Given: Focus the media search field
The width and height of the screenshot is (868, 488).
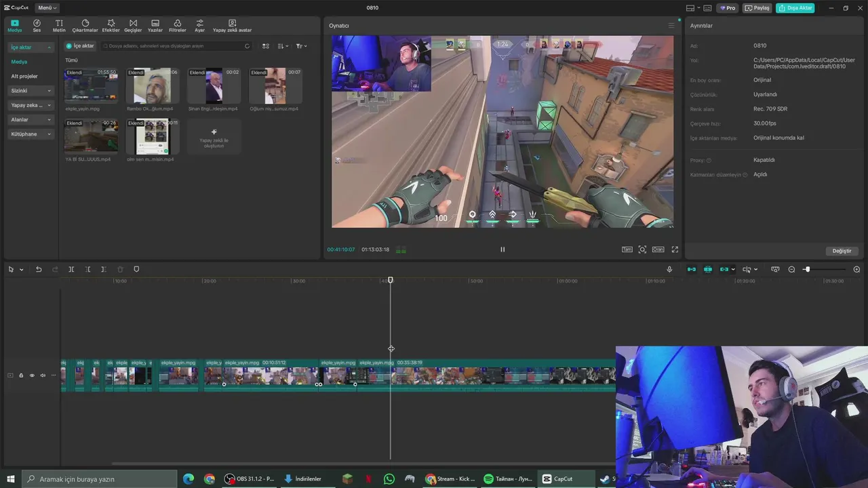Looking at the screenshot, I should 176,46.
